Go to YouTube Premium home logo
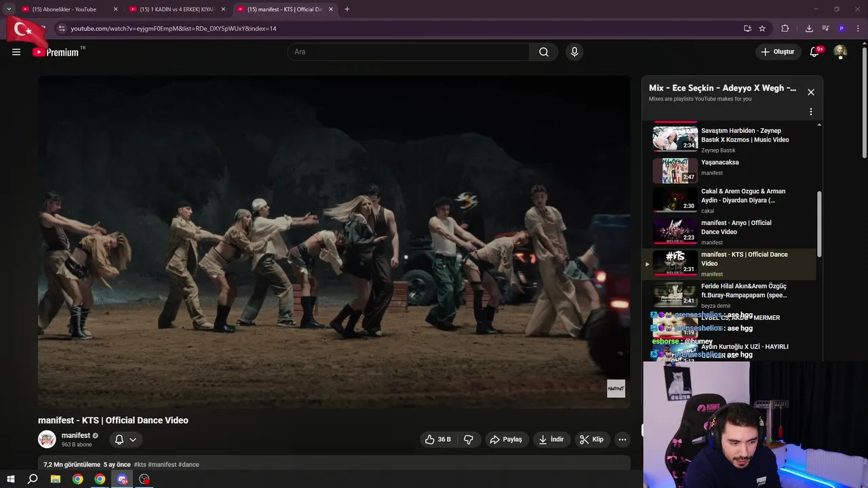The height and width of the screenshot is (488, 868). 56,52
